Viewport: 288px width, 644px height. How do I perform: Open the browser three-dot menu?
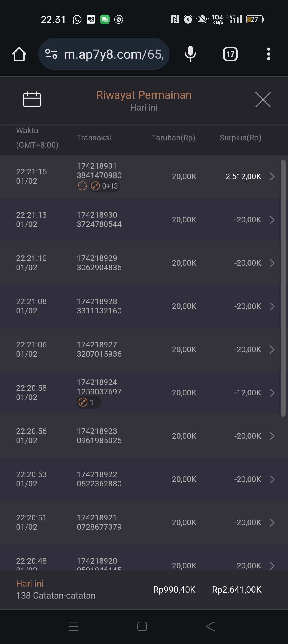(269, 54)
